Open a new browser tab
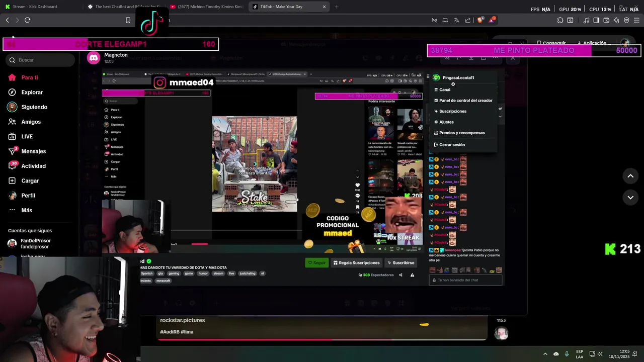644x362 pixels. [x=337, y=7]
